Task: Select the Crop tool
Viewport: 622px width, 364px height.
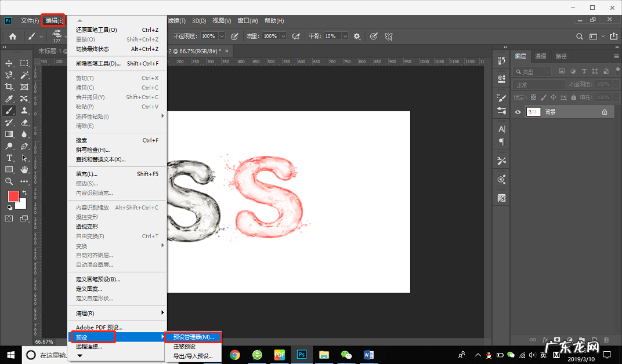Action: click(x=9, y=87)
